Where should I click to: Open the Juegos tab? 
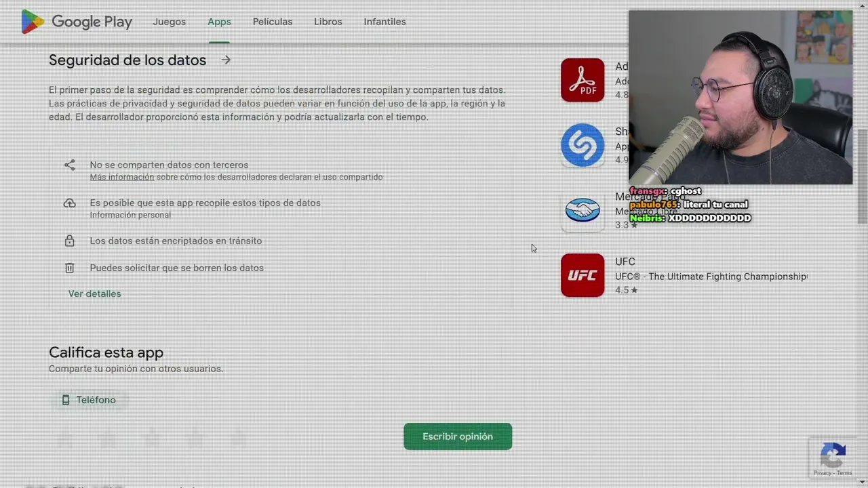[169, 22]
